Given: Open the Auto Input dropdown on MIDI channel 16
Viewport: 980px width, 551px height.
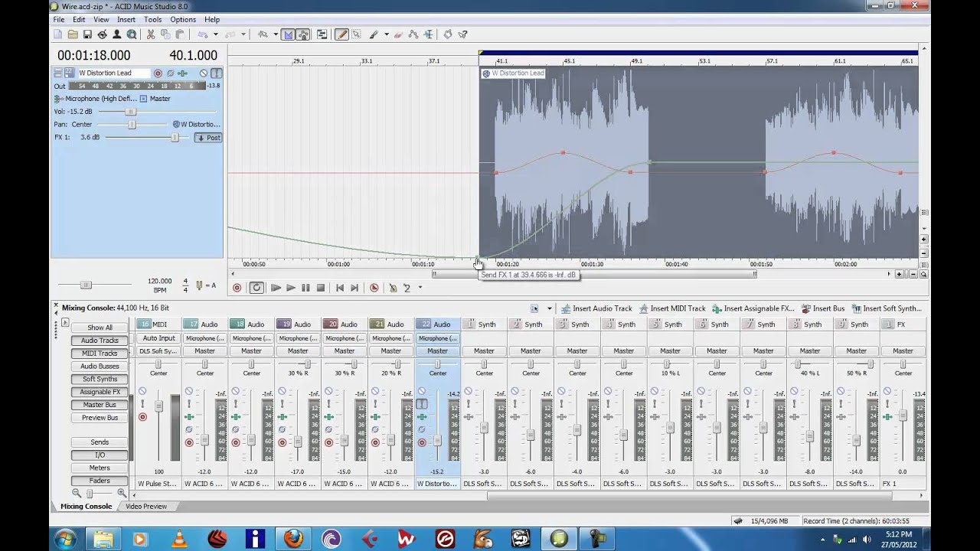Looking at the screenshot, I should (158, 338).
